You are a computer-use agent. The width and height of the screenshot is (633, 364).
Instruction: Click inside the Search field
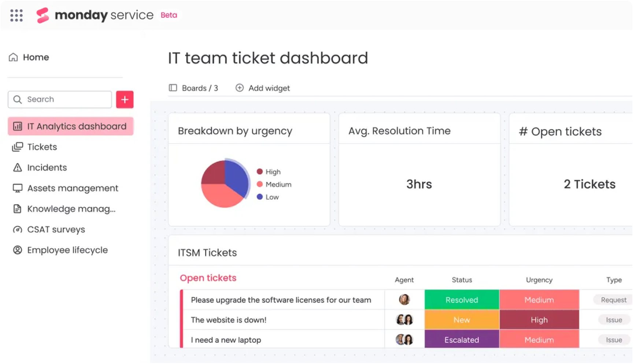tap(66, 100)
